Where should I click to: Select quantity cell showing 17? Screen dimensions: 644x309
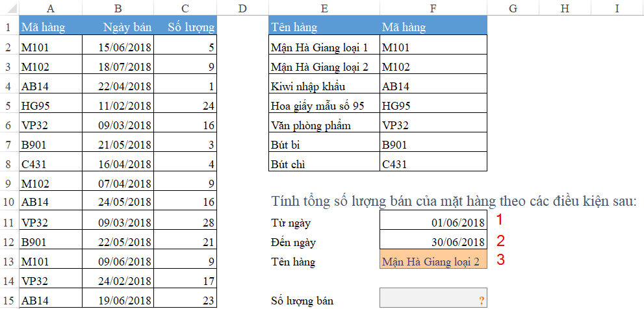[x=185, y=278]
